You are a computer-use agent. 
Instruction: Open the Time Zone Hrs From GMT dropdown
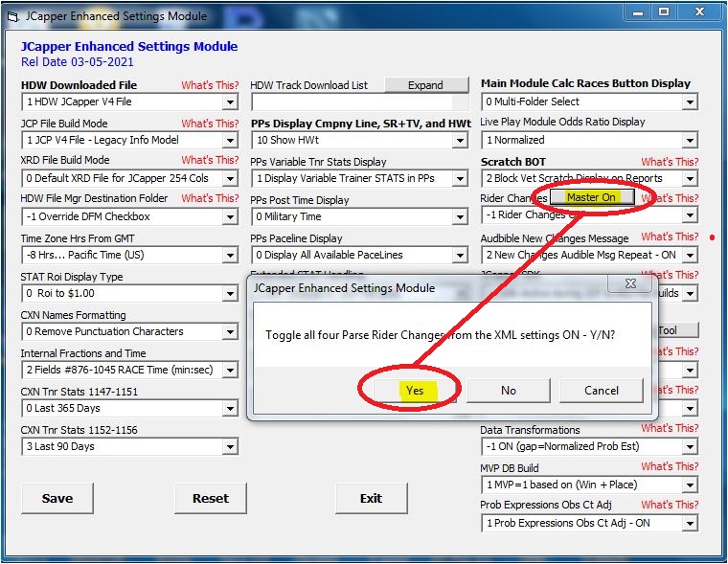(230, 256)
